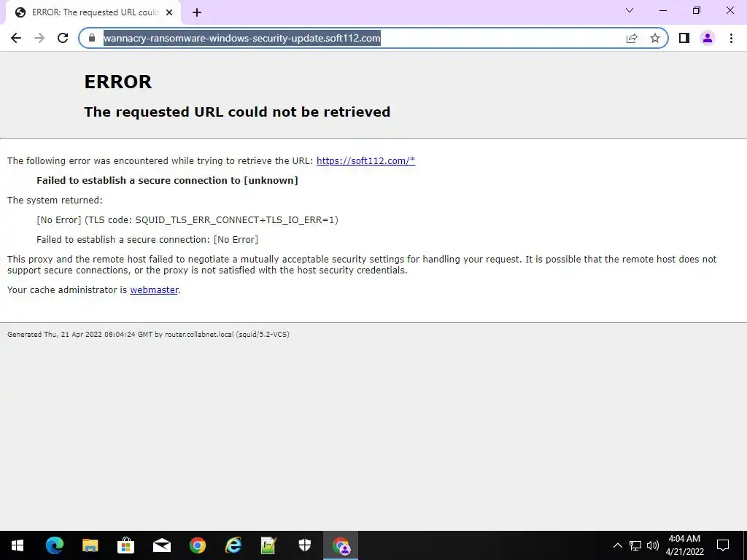Open the https://soft112.com/* link
The width and height of the screenshot is (747, 560).
click(365, 161)
